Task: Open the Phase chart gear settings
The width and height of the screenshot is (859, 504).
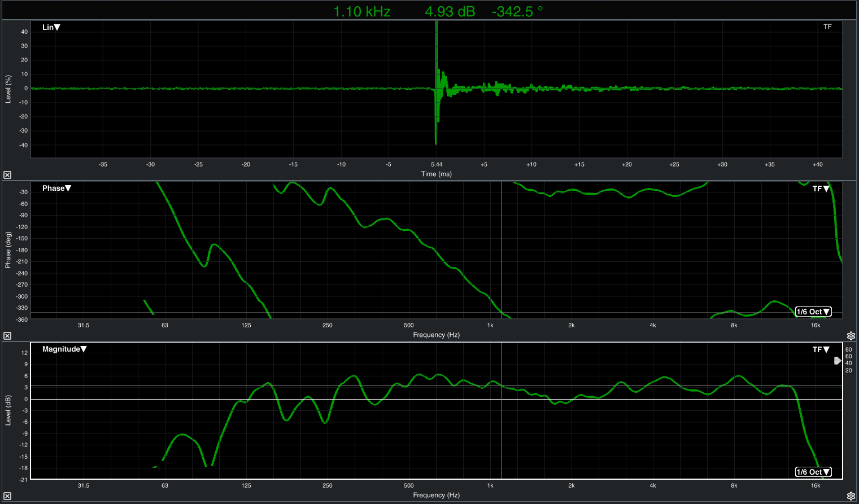Action: click(x=851, y=336)
